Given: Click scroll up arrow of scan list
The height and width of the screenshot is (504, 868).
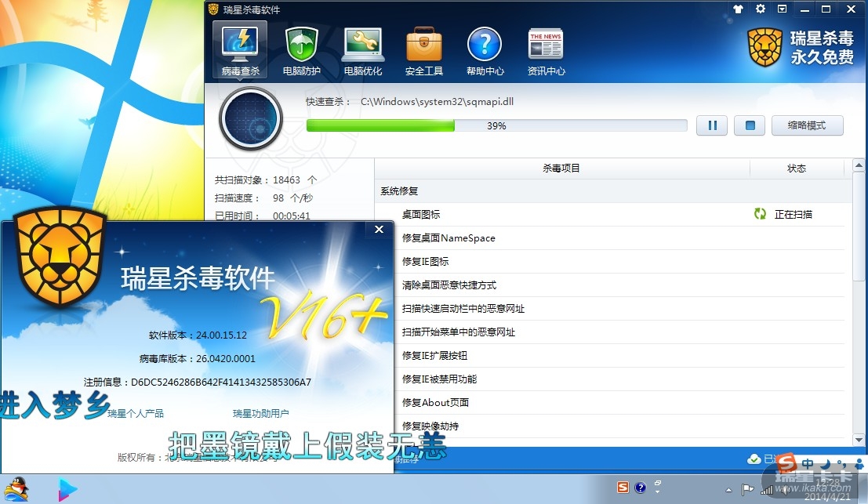Looking at the screenshot, I should point(859,165).
